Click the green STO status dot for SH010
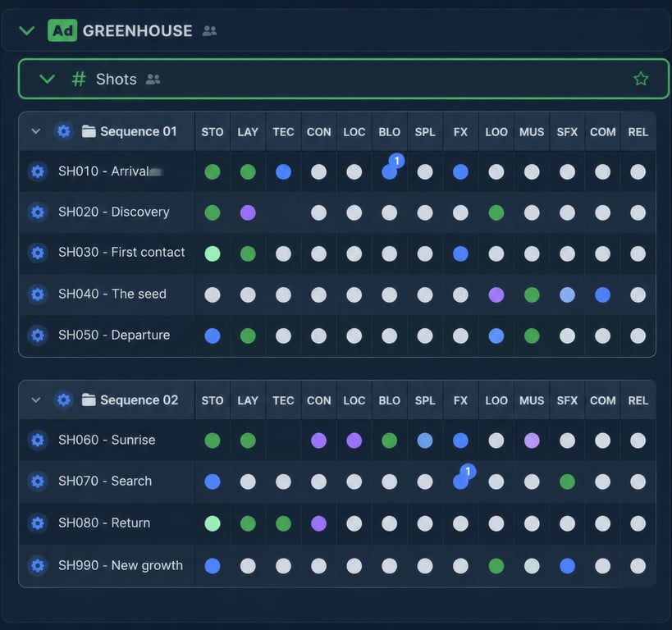 [x=213, y=172]
